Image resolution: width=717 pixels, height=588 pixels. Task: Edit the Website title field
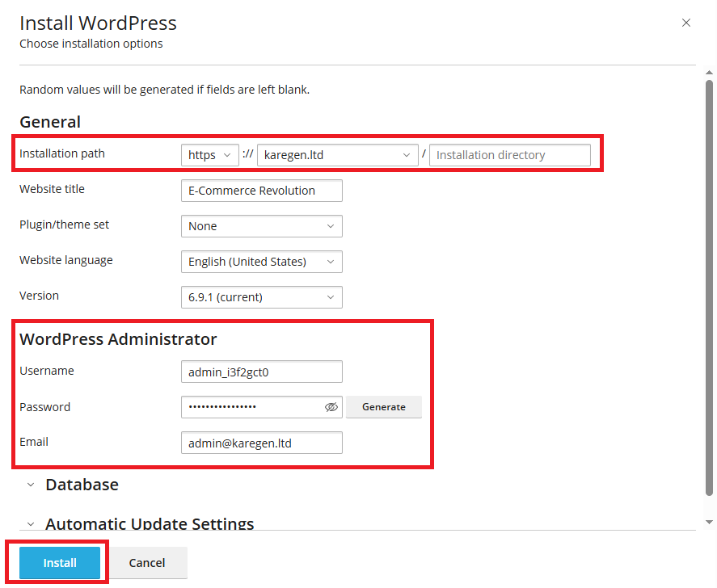[261, 191]
